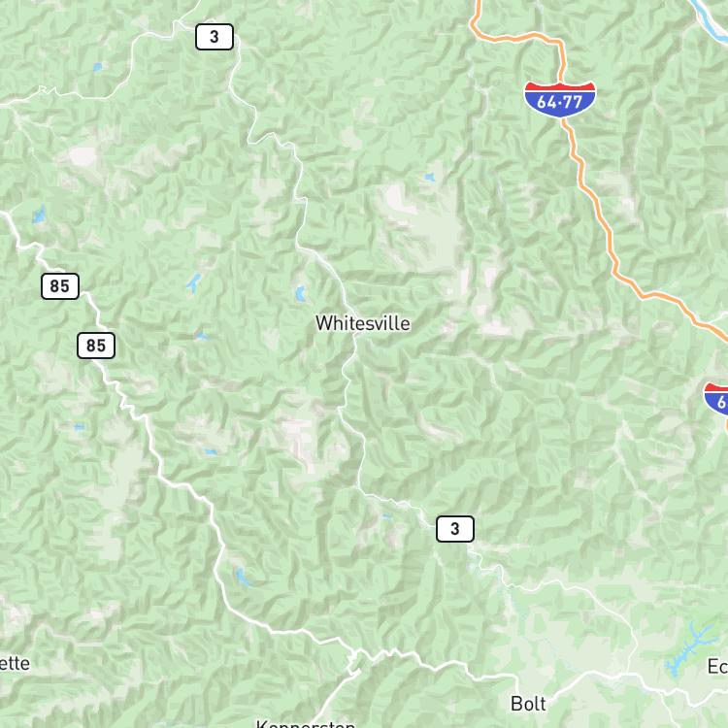The height and width of the screenshot is (728, 728).
Task: Select the upper Route 85 shield
Action: point(60,286)
